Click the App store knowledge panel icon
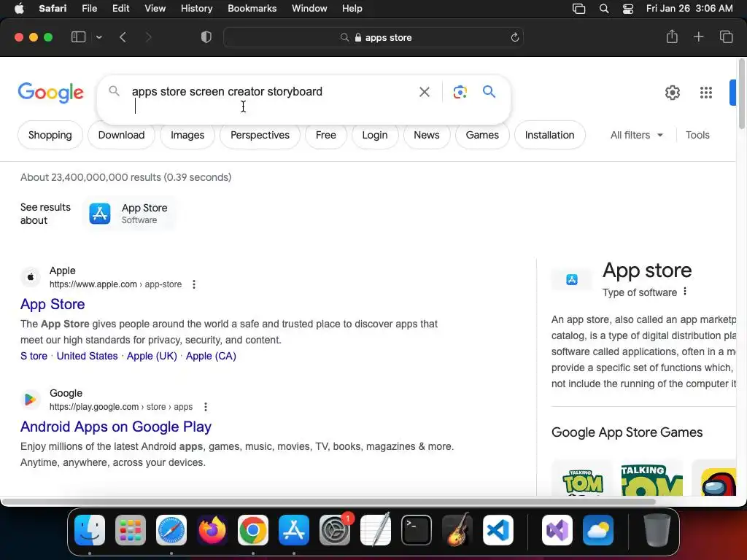The height and width of the screenshot is (560, 747). click(x=572, y=279)
